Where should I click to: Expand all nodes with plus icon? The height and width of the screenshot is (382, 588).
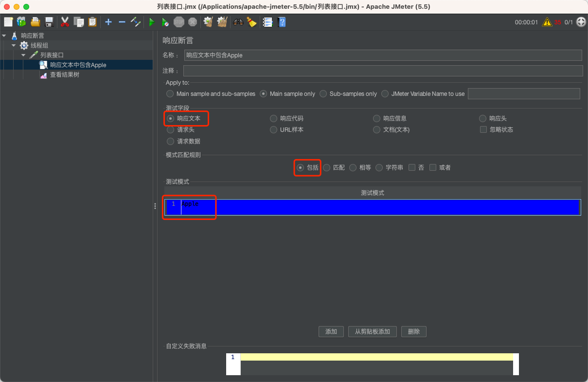pyautogui.click(x=108, y=22)
